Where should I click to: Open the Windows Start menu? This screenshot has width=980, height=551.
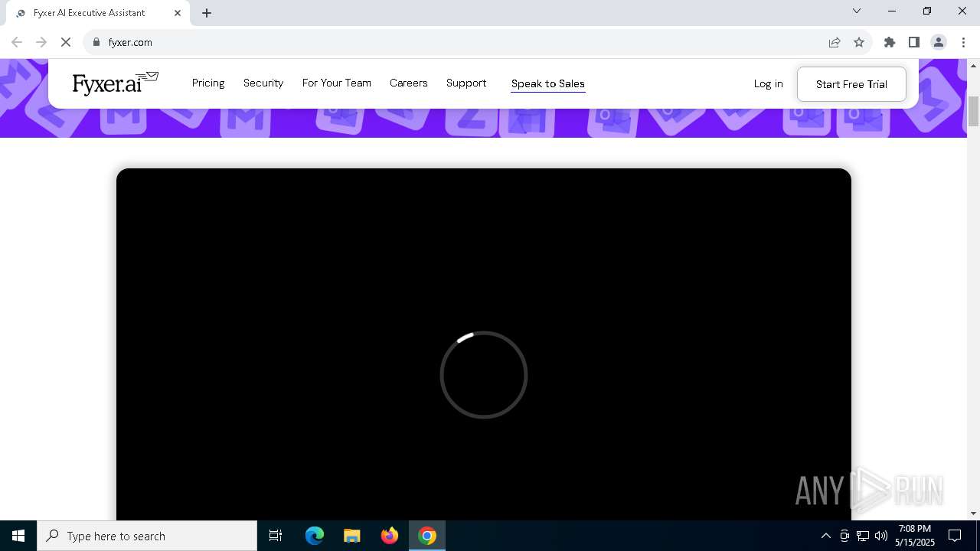tap(18, 536)
